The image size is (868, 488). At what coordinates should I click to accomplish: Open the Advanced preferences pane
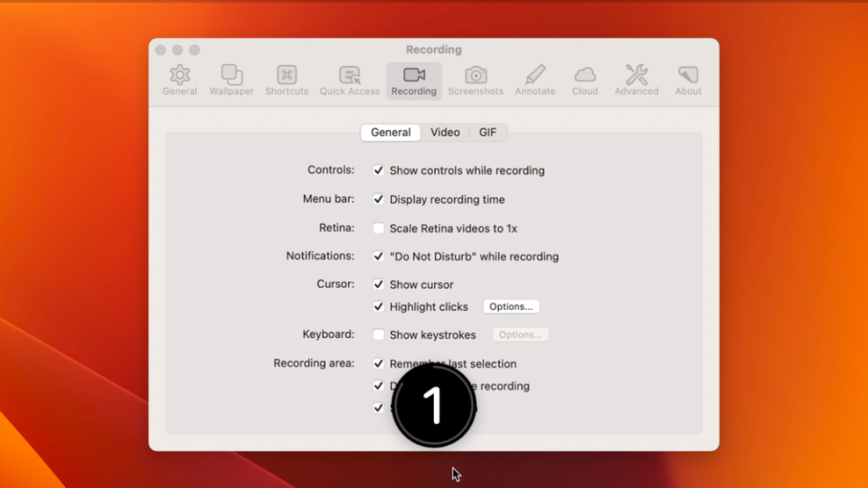636,80
